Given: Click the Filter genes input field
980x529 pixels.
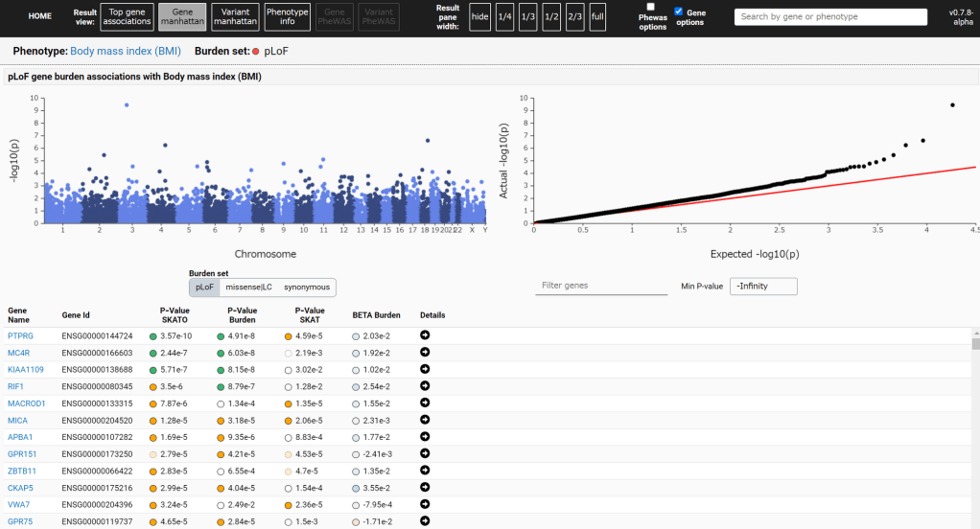Looking at the screenshot, I should point(601,286).
